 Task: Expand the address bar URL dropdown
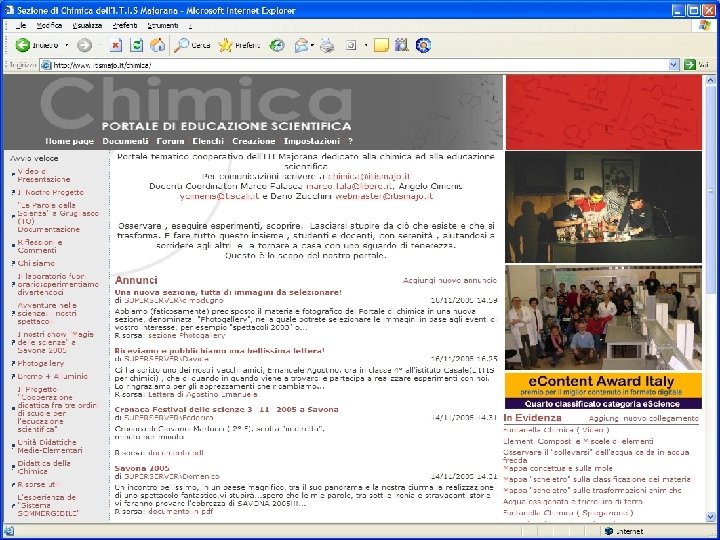(674, 65)
